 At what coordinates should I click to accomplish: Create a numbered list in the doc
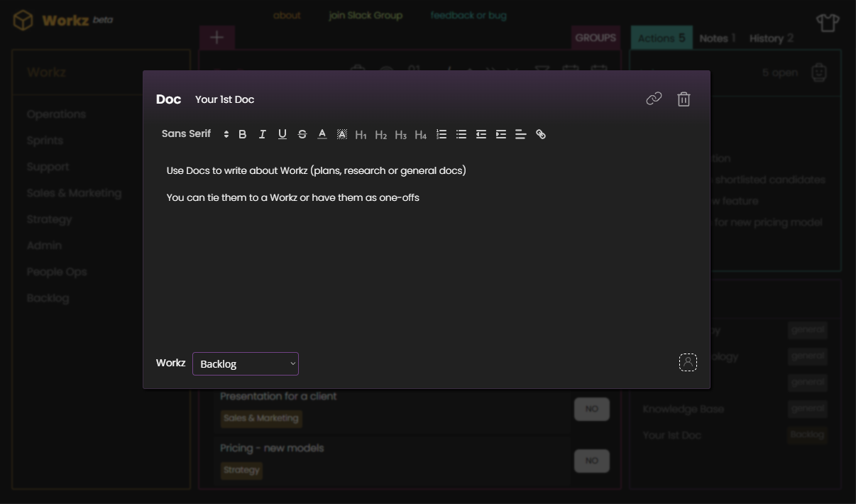(x=441, y=133)
